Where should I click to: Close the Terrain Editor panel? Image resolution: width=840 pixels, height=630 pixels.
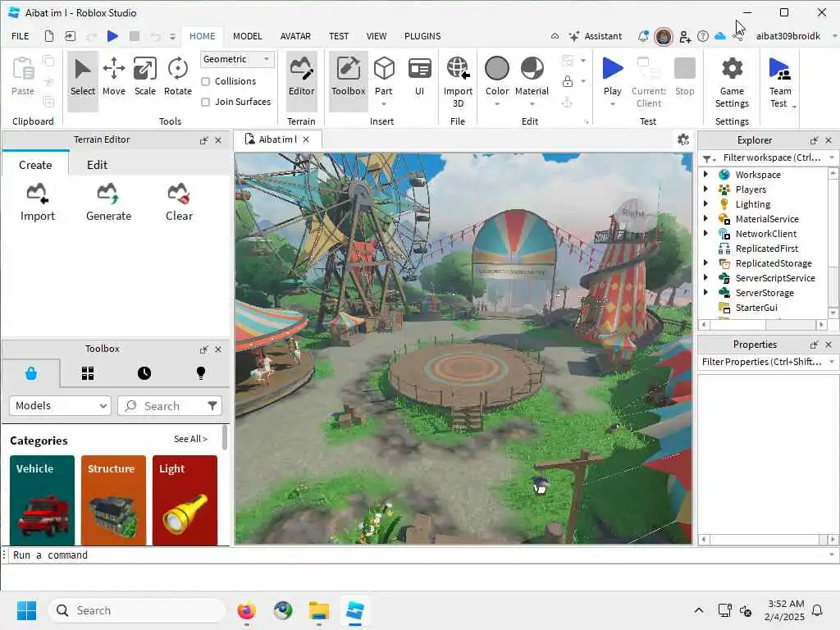point(218,140)
